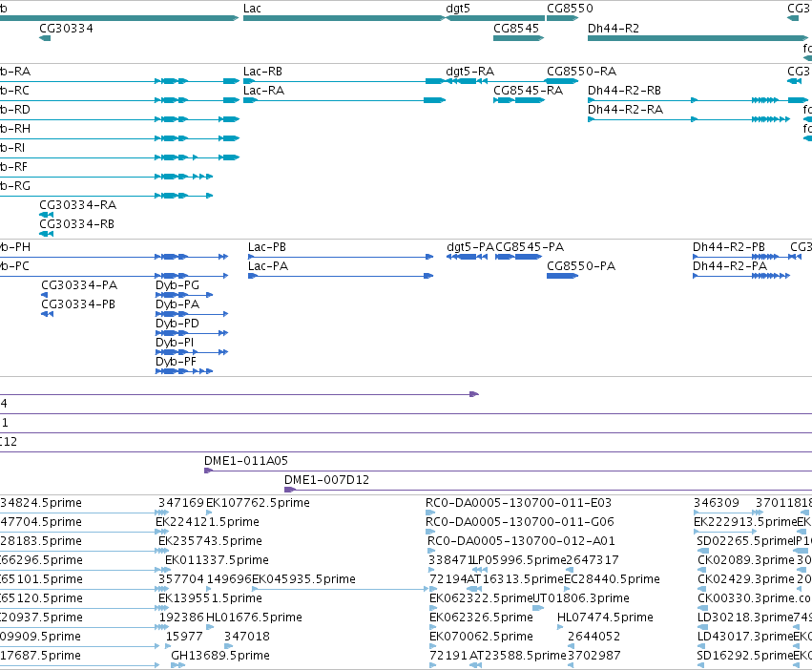Click the RC0-DA0005-130700-011-G06 label

click(x=520, y=522)
